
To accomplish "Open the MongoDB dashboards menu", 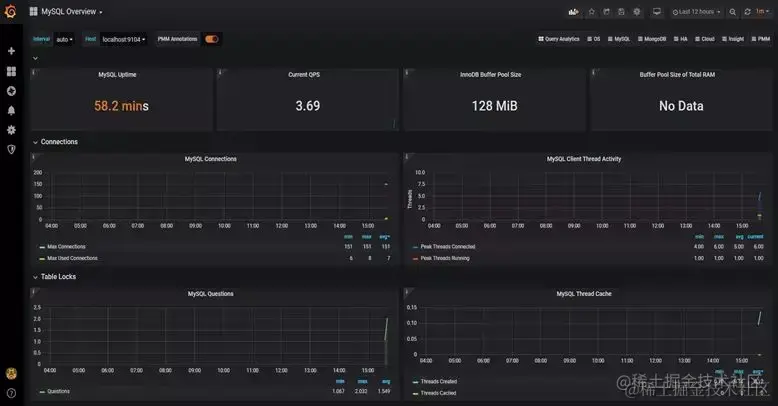I will point(652,39).
